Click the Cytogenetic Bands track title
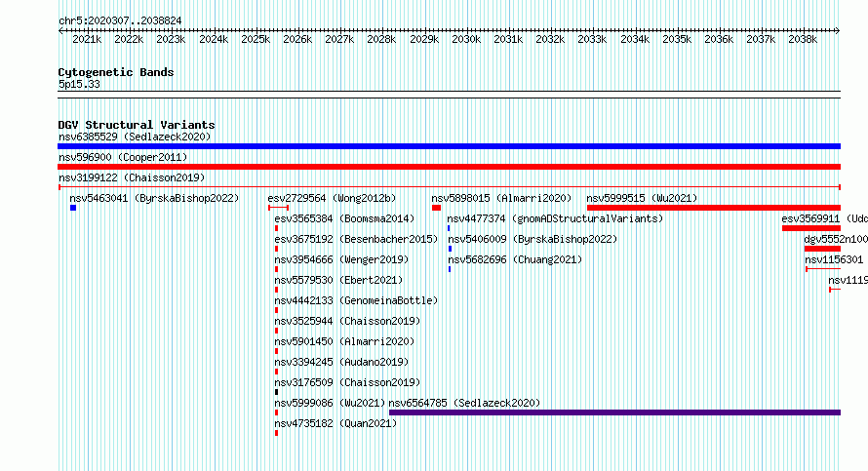868x471 pixels. 116,72
